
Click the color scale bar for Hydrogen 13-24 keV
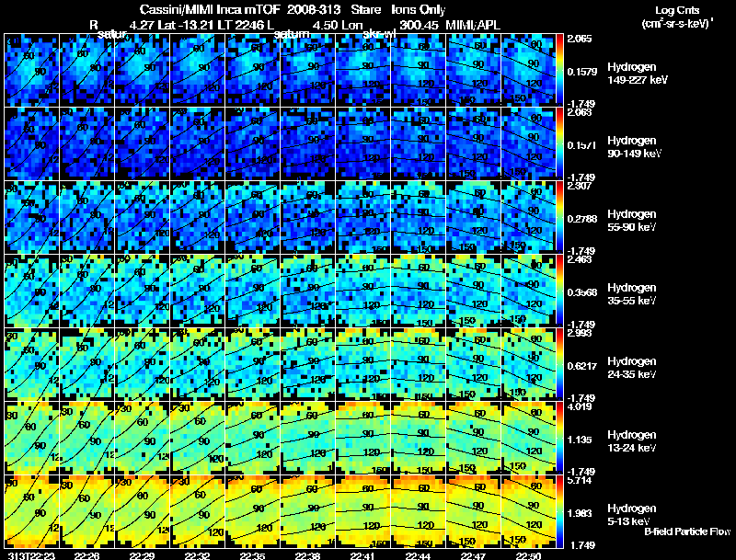point(559,438)
